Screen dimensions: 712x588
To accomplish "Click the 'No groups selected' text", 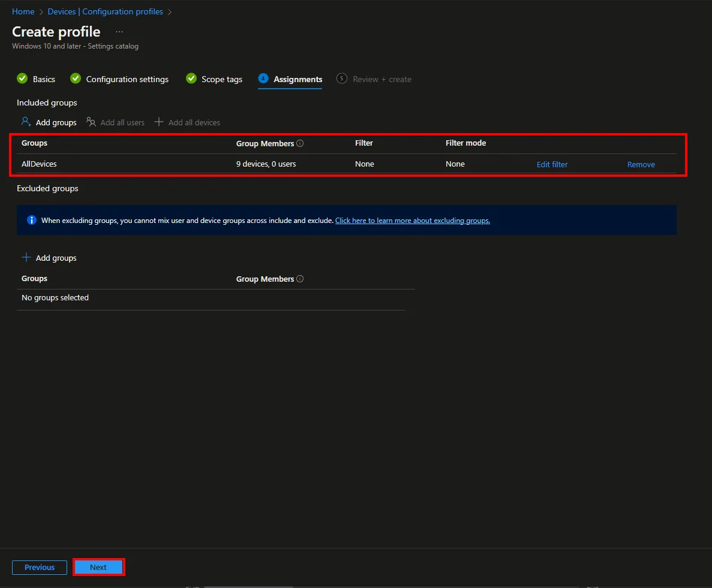I will (55, 298).
